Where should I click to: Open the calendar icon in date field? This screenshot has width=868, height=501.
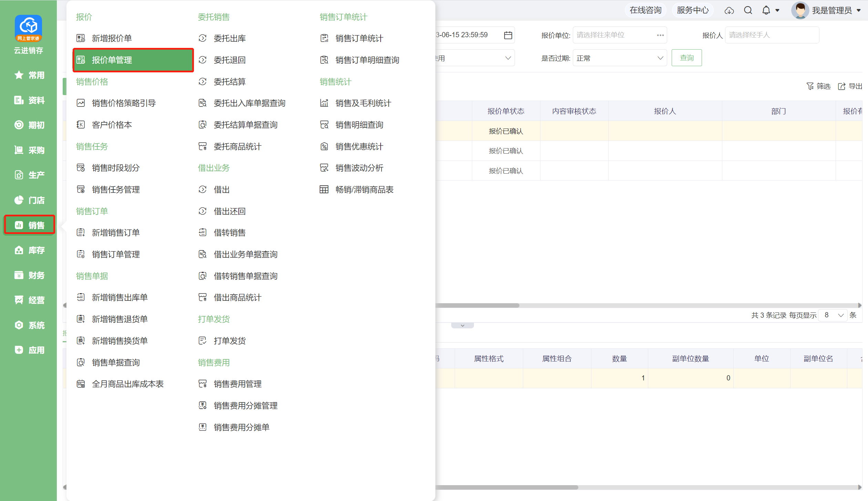coord(508,35)
